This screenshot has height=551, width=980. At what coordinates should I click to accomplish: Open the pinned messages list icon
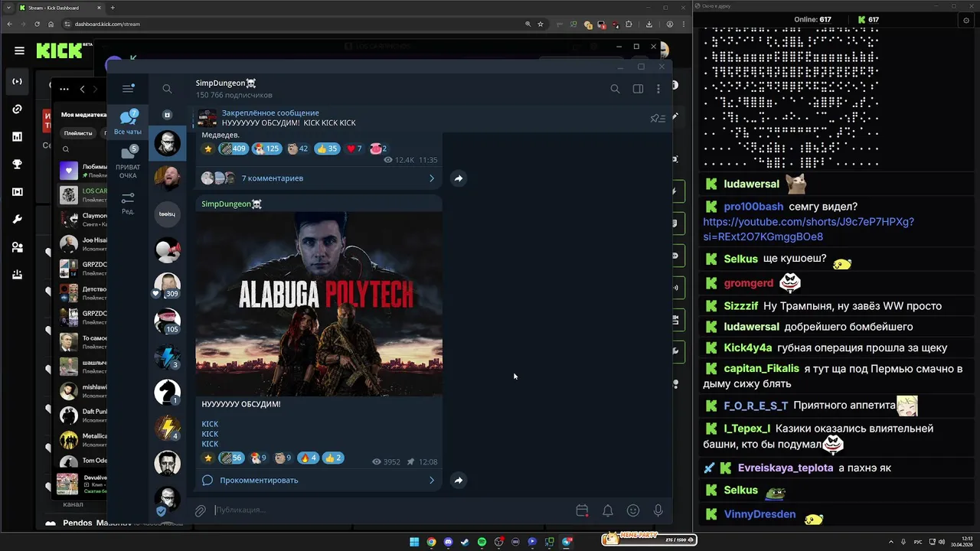coord(657,118)
